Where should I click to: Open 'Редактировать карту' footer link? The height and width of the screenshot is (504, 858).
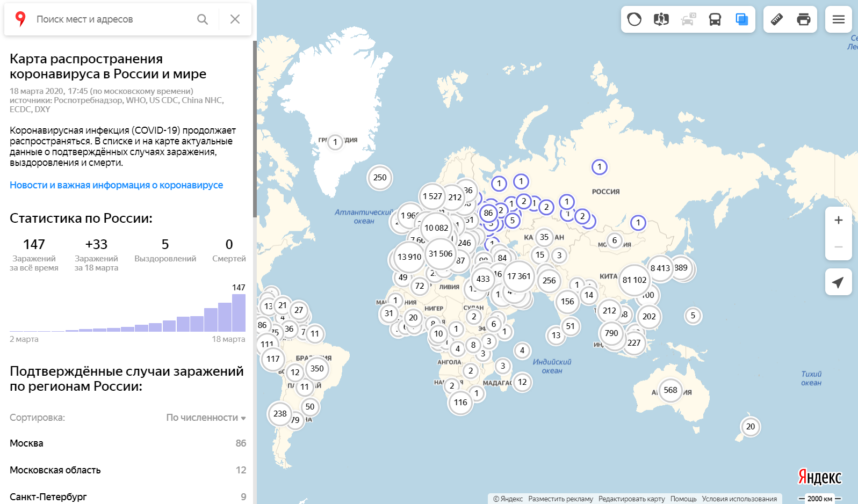[x=631, y=499]
